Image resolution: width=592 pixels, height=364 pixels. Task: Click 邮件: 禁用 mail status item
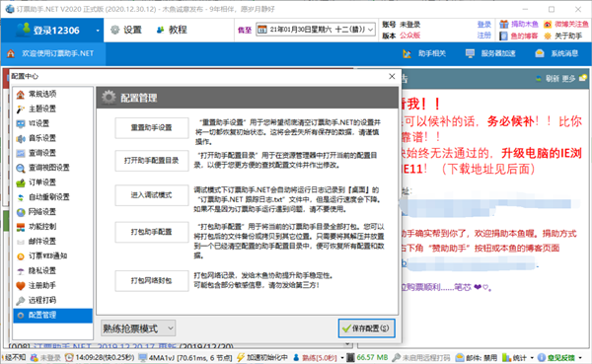click(477, 357)
